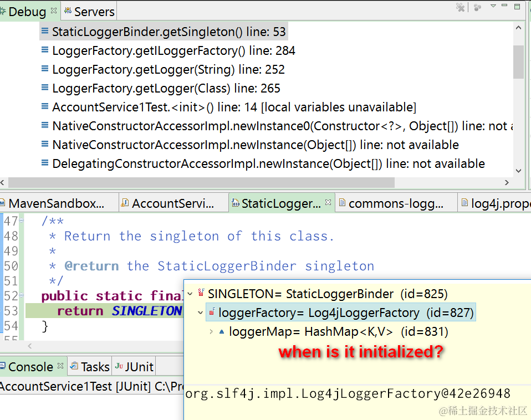Select DelegatingConstructorAccessorImpl.newInstance stack frame

pos(263,164)
